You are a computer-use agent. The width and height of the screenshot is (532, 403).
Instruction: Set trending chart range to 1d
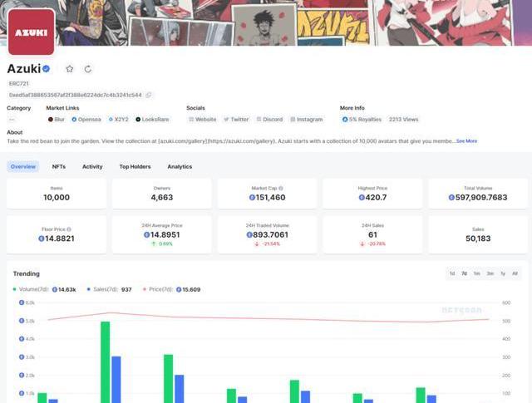(452, 273)
